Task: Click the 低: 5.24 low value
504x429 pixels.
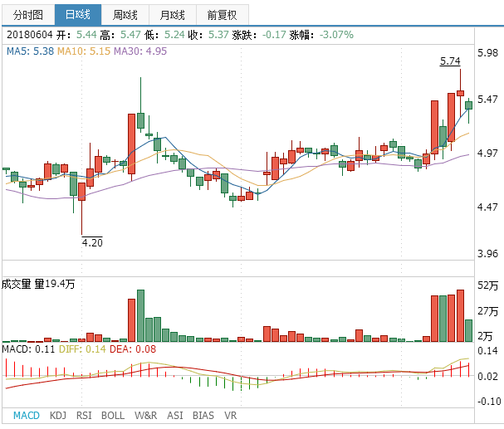Action: point(164,34)
